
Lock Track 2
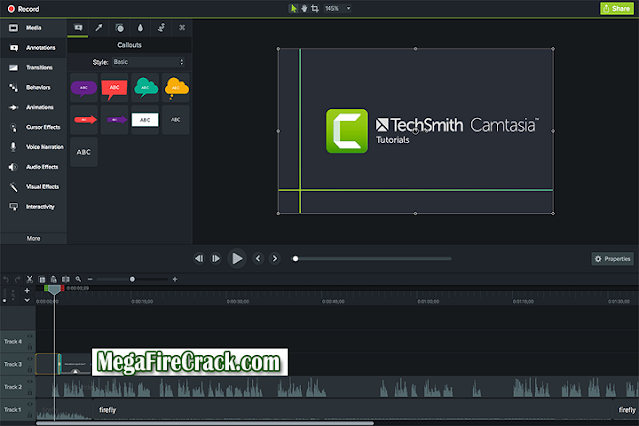[30, 393]
